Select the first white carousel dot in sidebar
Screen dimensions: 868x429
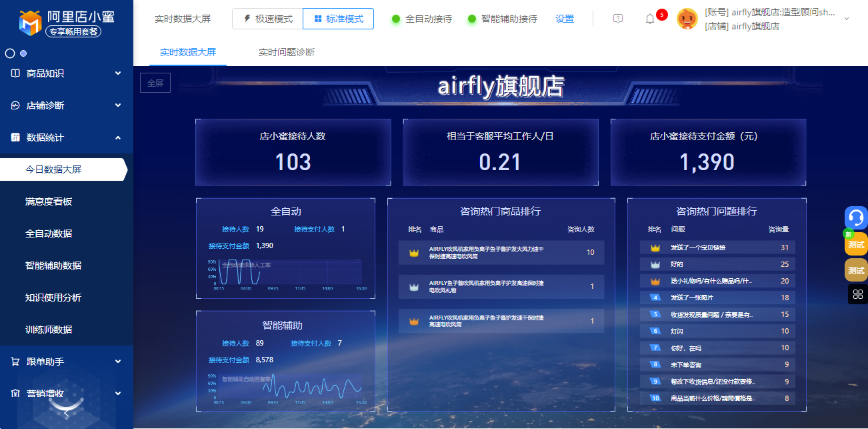[10, 53]
